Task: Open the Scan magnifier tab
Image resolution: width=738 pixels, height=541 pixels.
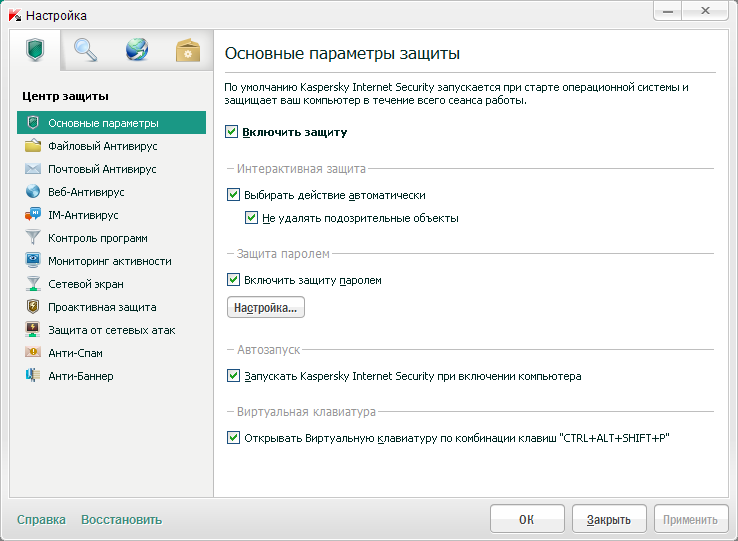Action: click(86, 50)
